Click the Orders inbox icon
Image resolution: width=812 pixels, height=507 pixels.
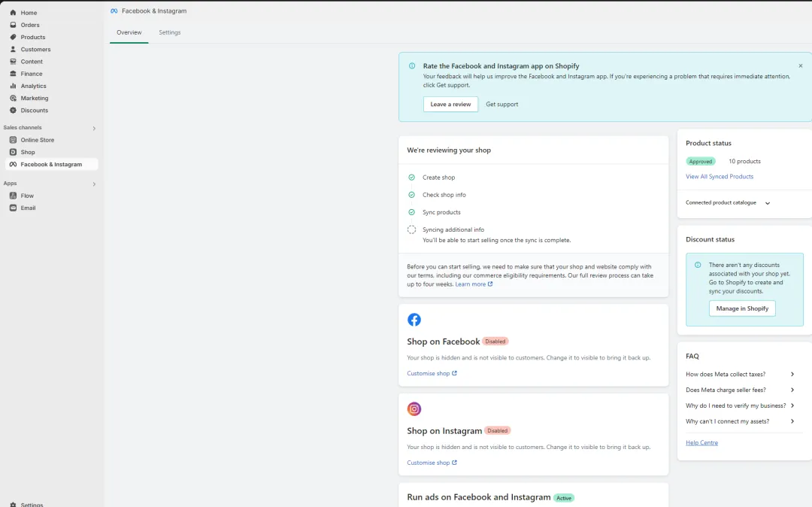[x=13, y=25]
